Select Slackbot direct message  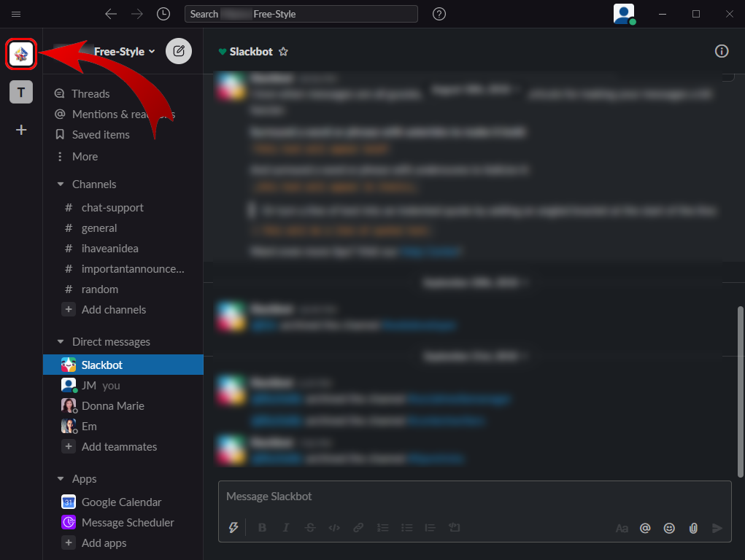pyautogui.click(x=123, y=365)
